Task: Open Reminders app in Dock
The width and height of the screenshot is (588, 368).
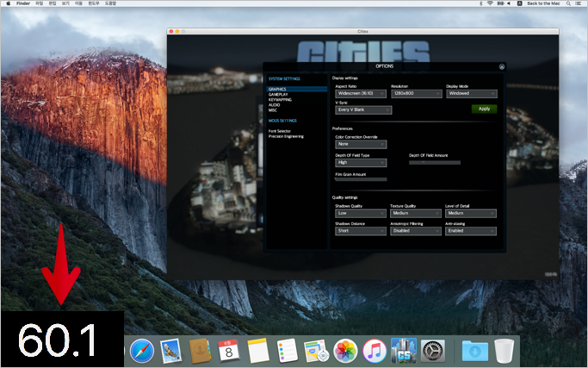Action: pyautogui.click(x=287, y=351)
